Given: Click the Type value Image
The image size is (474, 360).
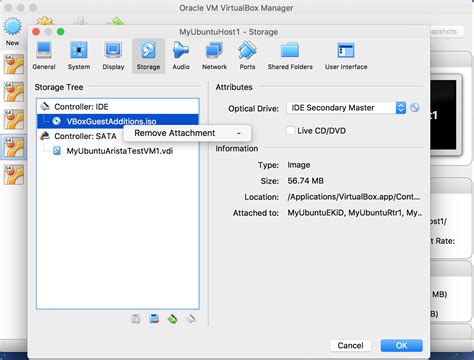Looking at the screenshot, I should point(299,165).
